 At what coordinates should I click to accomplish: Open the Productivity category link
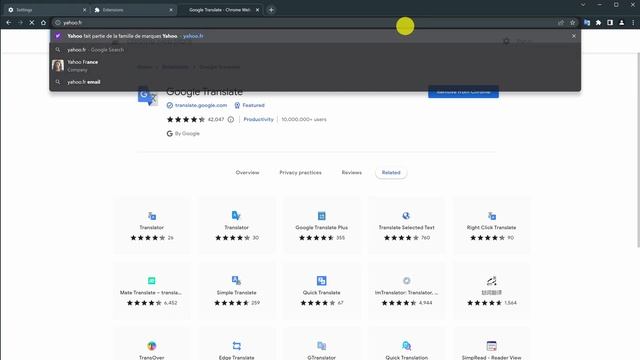258,120
